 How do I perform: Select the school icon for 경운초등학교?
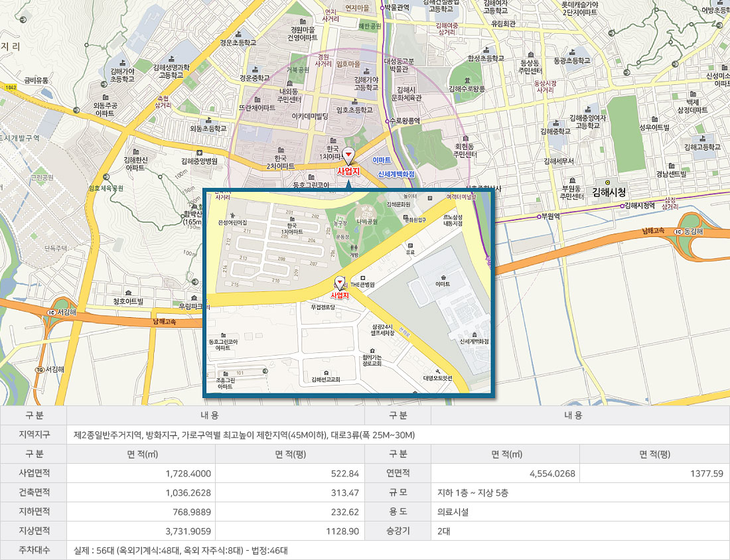click(238, 34)
